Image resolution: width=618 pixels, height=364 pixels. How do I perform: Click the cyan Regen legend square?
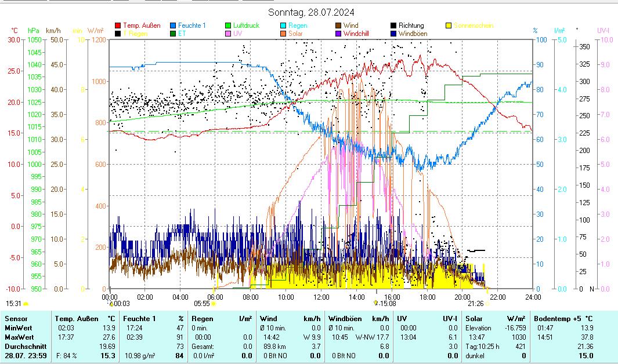(283, 26)
